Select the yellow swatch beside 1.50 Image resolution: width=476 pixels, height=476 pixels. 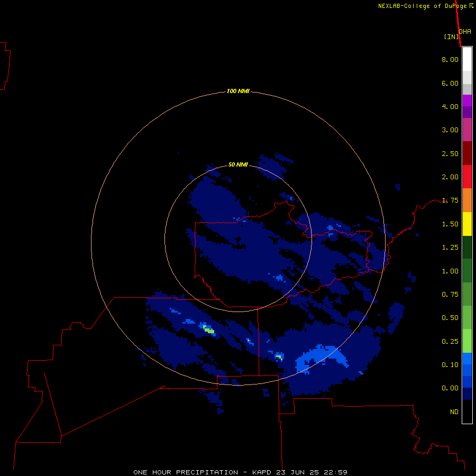coord(467,224)
